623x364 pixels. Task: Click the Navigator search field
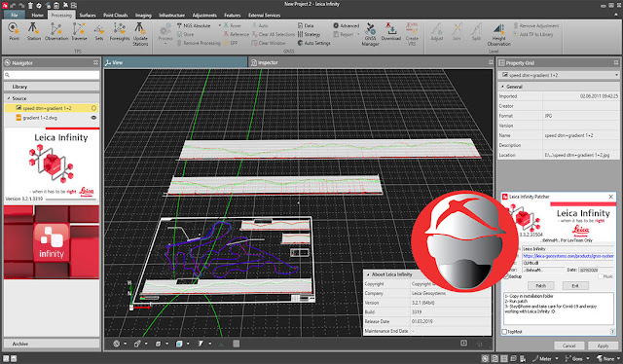52,75
